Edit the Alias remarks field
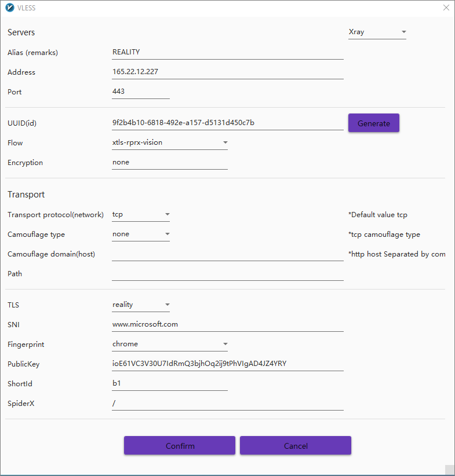 tap(227, 52)
